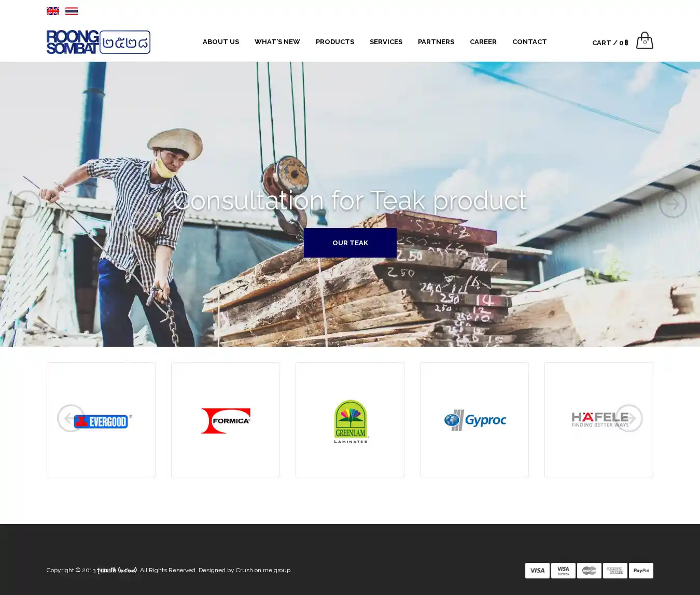Image resolution: width=700 pixels, height=595 pixels.
Task: Open the shopping bag cart icon
Action: pos(645,41)
